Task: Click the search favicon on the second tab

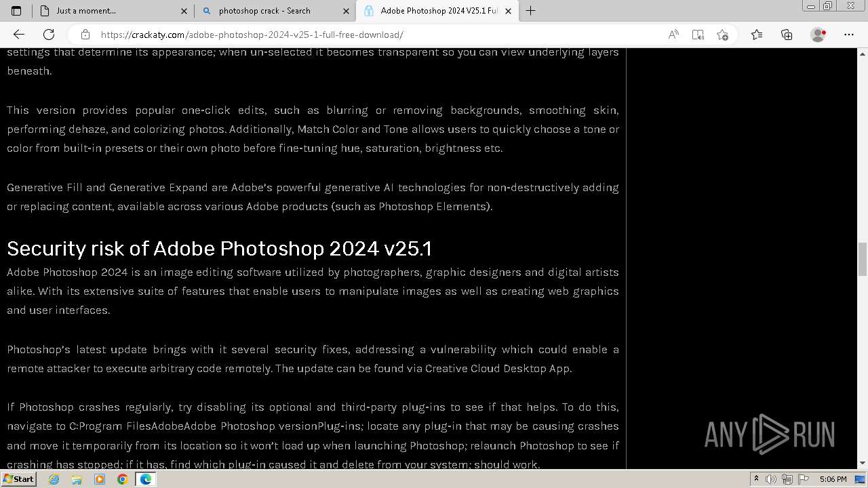Action: [207, 11]
